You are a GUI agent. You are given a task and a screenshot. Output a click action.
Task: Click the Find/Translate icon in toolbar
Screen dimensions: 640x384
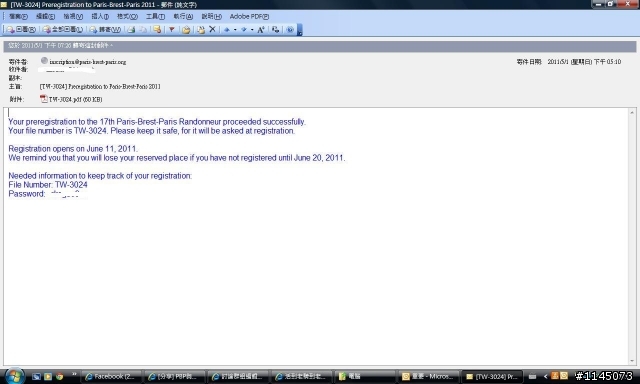tap(276, 29)
